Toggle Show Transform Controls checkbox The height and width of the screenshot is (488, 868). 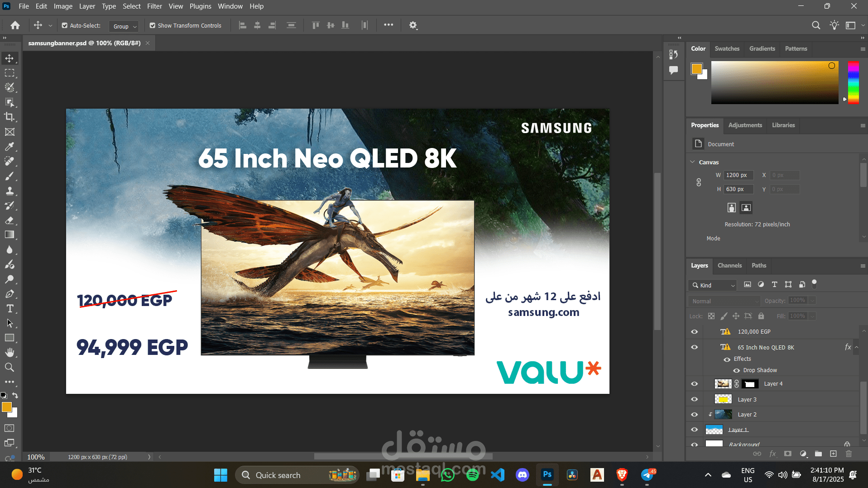[x=153, y=26]
